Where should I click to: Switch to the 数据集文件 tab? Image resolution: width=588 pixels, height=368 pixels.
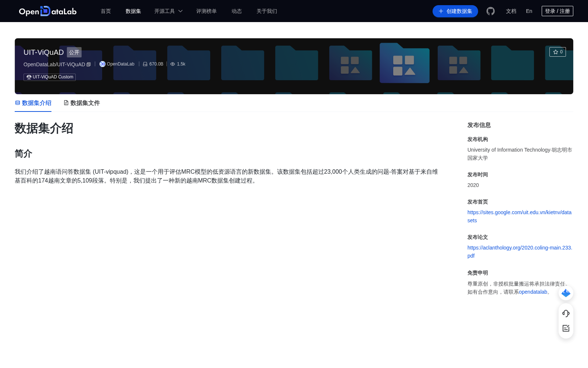(82, 103)
